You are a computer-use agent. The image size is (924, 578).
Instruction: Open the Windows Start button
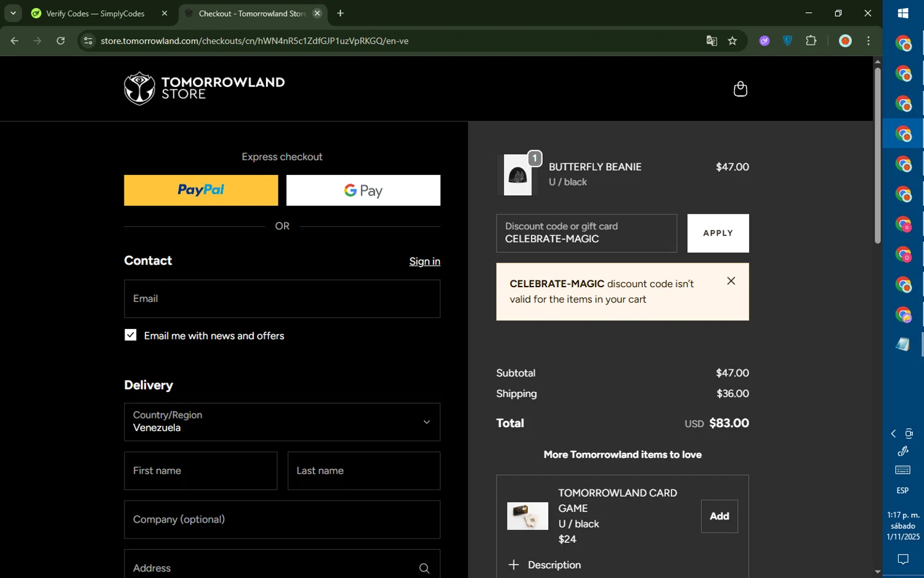pos(903,13)
